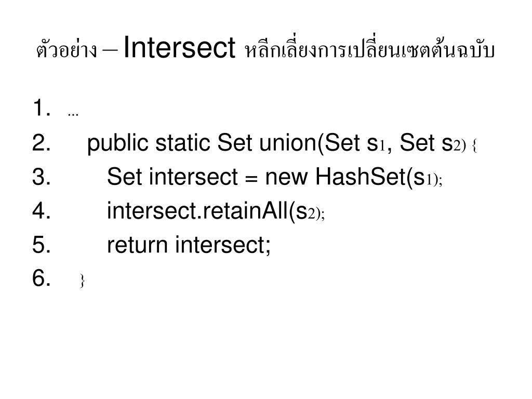Click line number 3

pyautogui.click(x=42, y=177)
